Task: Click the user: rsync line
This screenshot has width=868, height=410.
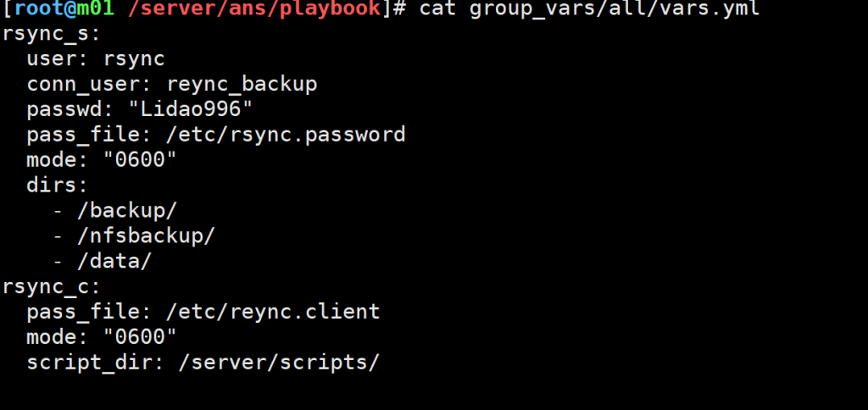Action: 96,59
